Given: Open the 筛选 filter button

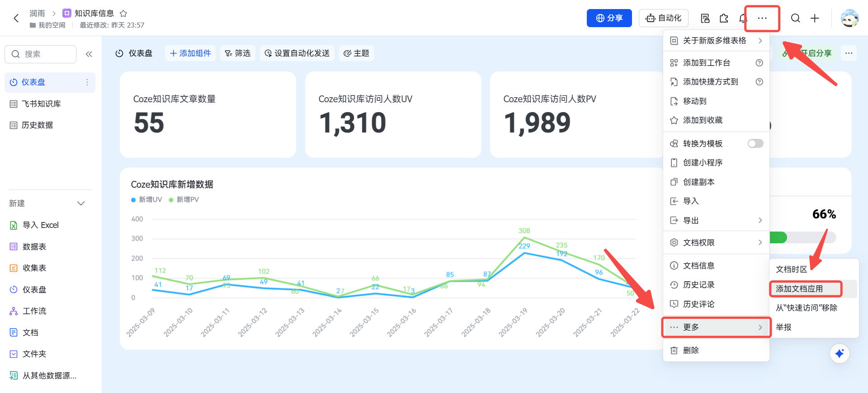Looking at the screenshot, I should click(x=237, y=53).
